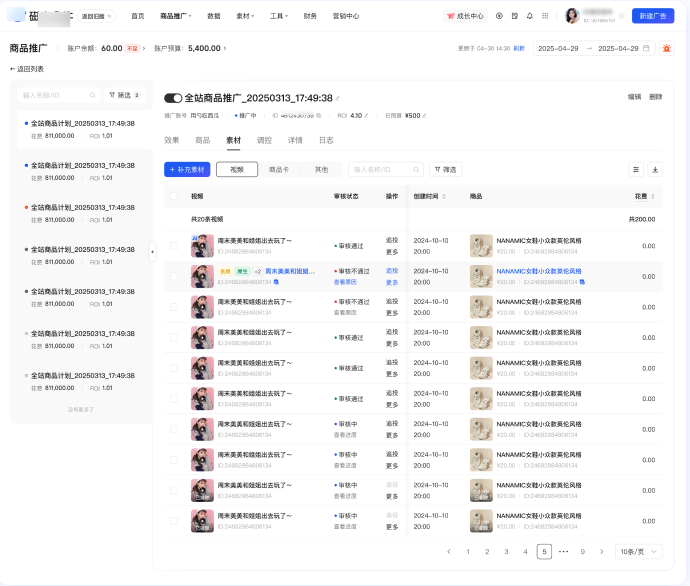Go to next page arrow
This screenshot has width=690, height=586.
pyautogui.click(x=602, y=552)
